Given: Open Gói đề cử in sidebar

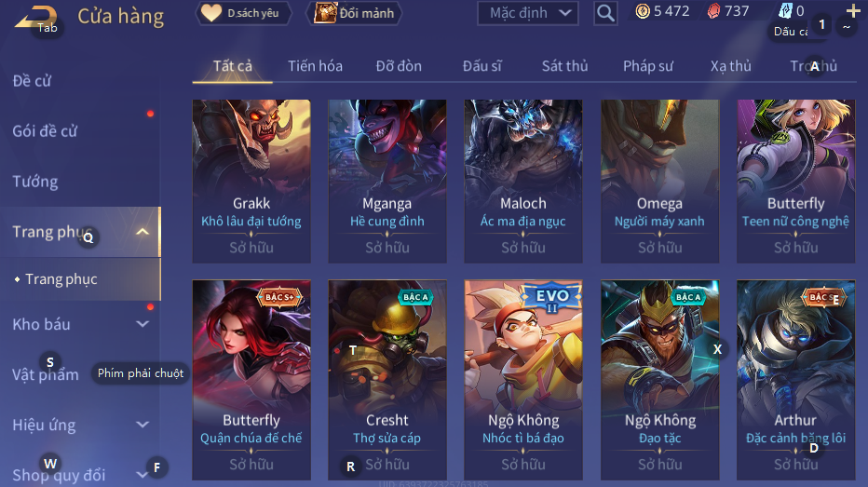Looking at the screenshot, I should (x=45, y=131).
